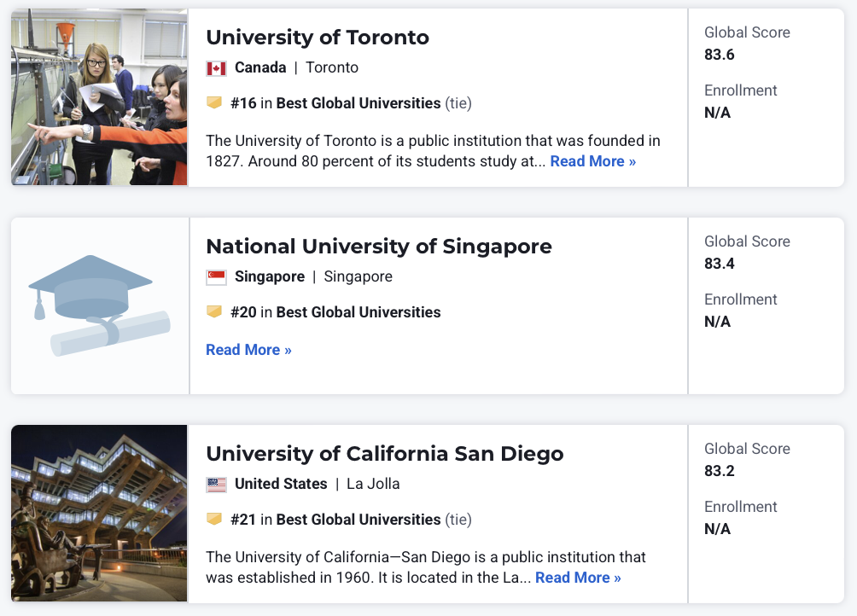Click the badge icon beside #16 ranking
857x616 pixels.
pyautogui.click(x=214, y=102)
